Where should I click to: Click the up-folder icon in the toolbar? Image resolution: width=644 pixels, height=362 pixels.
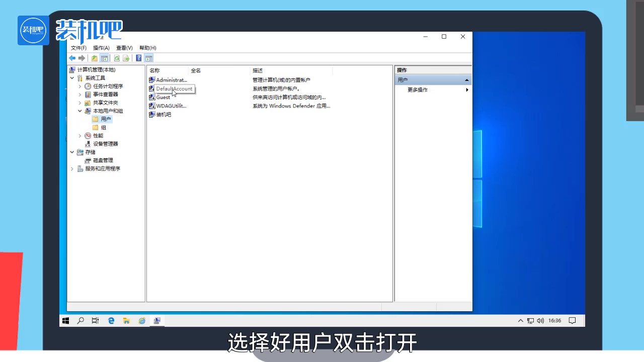[94, 58]
